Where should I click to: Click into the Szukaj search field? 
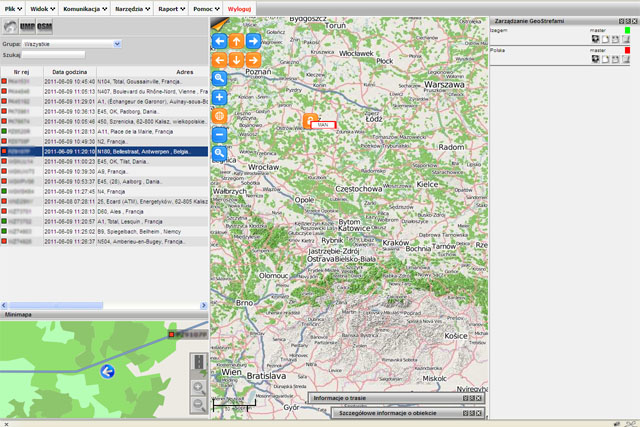coord(53,55)
